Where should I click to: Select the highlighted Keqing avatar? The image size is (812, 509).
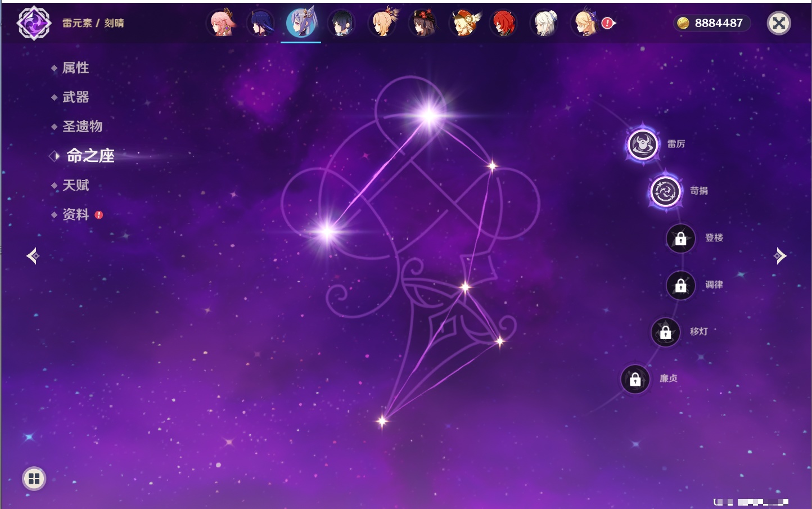tap(301, 23)
